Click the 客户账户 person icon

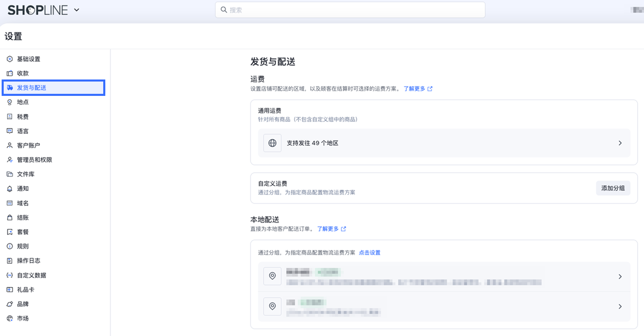coord(10,145)
